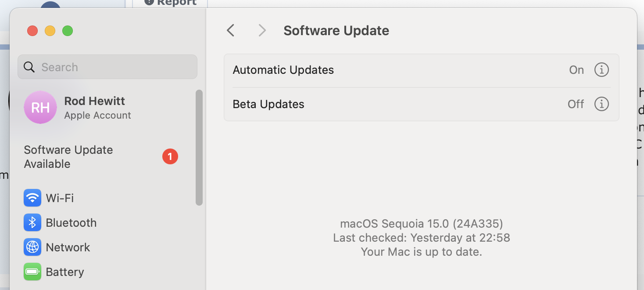Viewport: 644px width, 290px height.
Task: Select the Bluetooth icon in sidebar
Action: [x=32, y=223]
